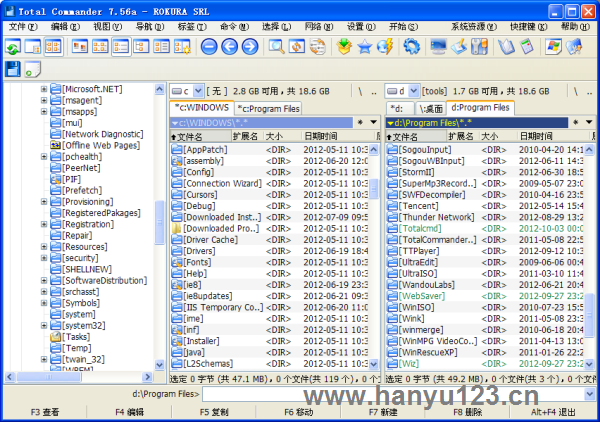Click the blue floppy disk save icon
This screenshot has height=422, width=600.
[x=13, y=69]
